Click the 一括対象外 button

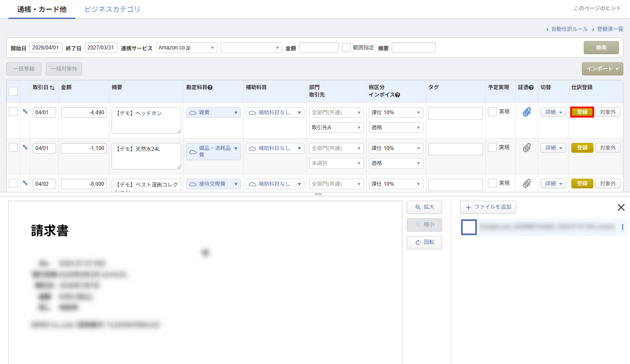point(64,69)
